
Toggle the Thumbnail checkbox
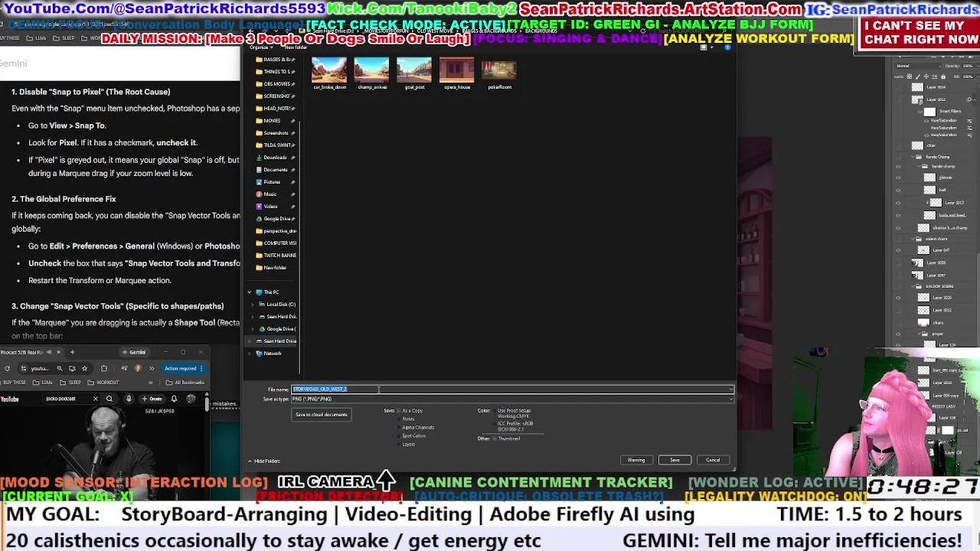pos(495,439)
